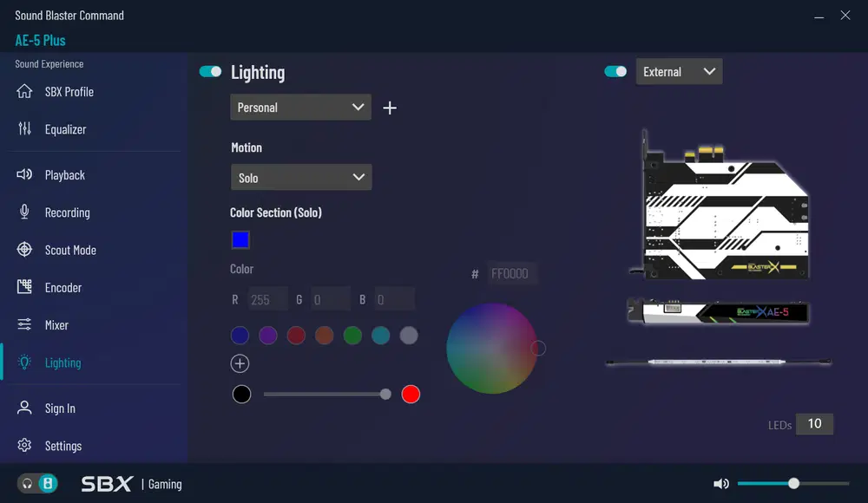
Task: Add a custom color with circled plus
Action: click(x=240, y=363)
